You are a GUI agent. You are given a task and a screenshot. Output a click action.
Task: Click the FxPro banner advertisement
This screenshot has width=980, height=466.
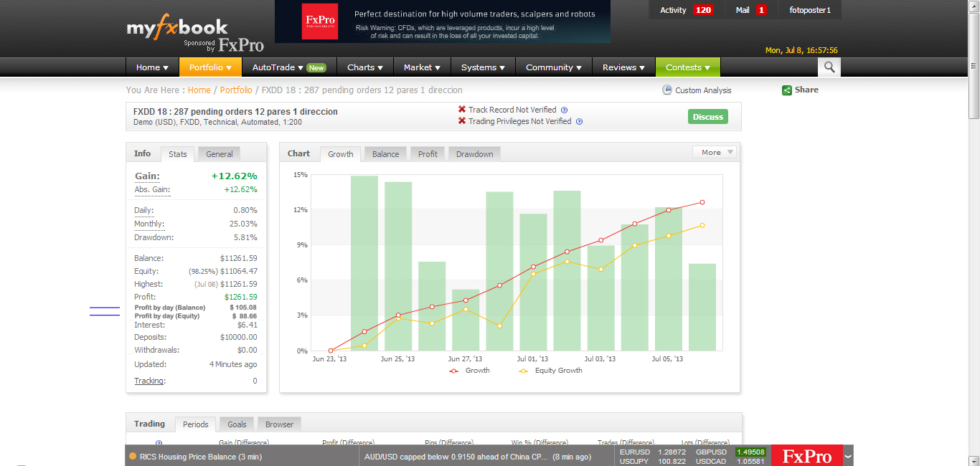pos(443,22)
